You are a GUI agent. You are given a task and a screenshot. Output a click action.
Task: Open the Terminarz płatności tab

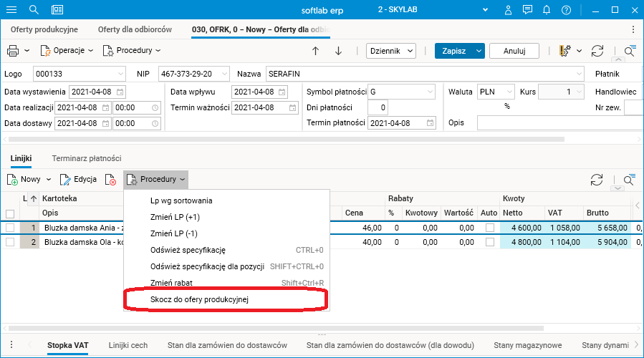[87, 158]
